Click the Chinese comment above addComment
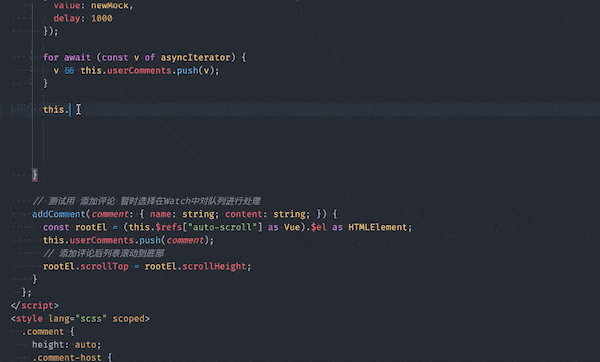This screenshot has width=600, height=362. 147,201
